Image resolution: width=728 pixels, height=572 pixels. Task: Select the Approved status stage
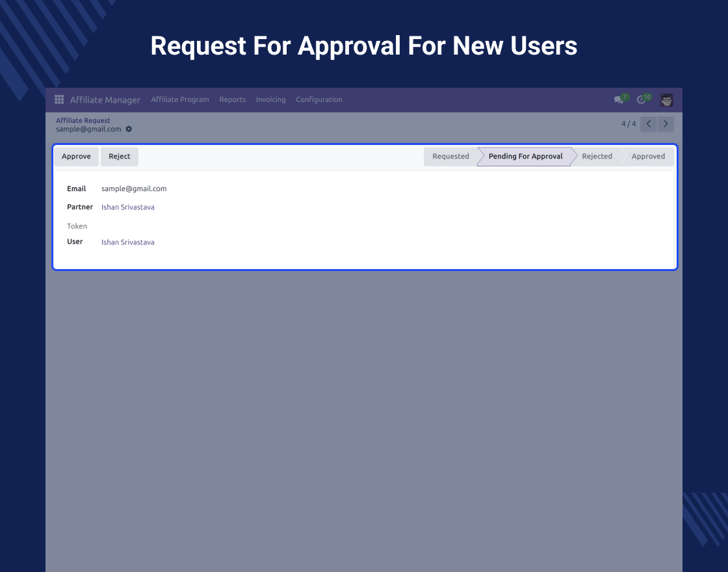(x=648, y=157)
